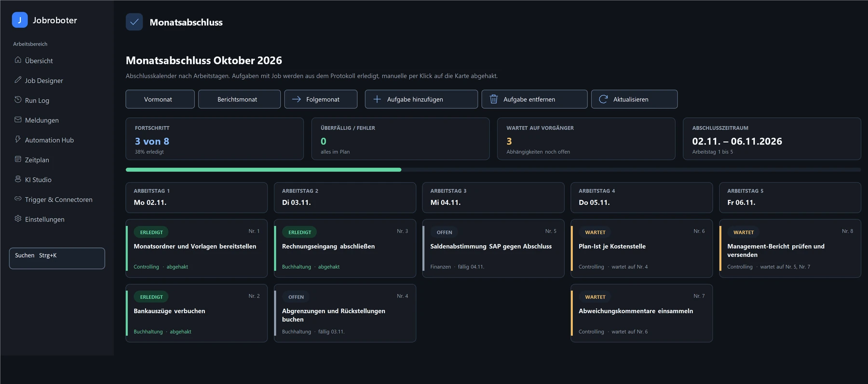This screenshot has width=868, height=384.
Task: Click the trash icon for Aufgabe entfernen
Action: (x=494, y=99)
